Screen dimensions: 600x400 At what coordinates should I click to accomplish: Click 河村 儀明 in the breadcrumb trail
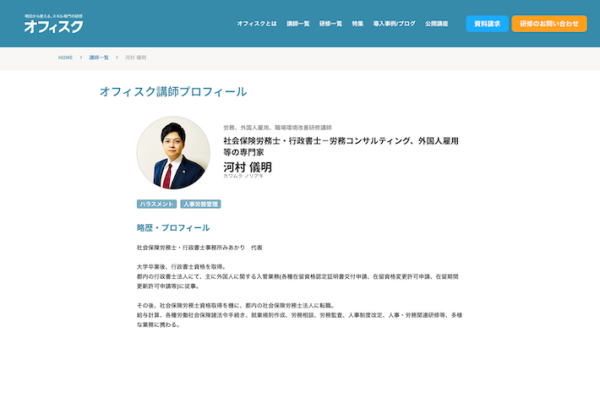pyautogui.click(x=135, y=57)
